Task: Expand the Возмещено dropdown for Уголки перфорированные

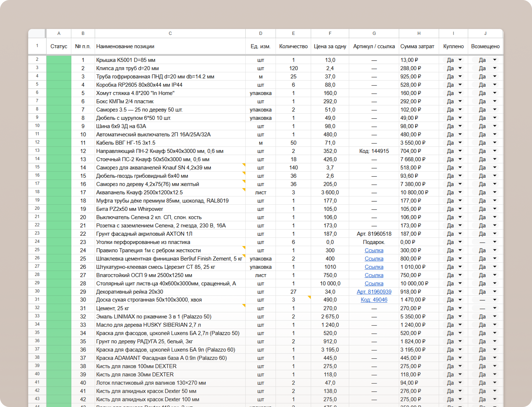Action: pos(494,242)
